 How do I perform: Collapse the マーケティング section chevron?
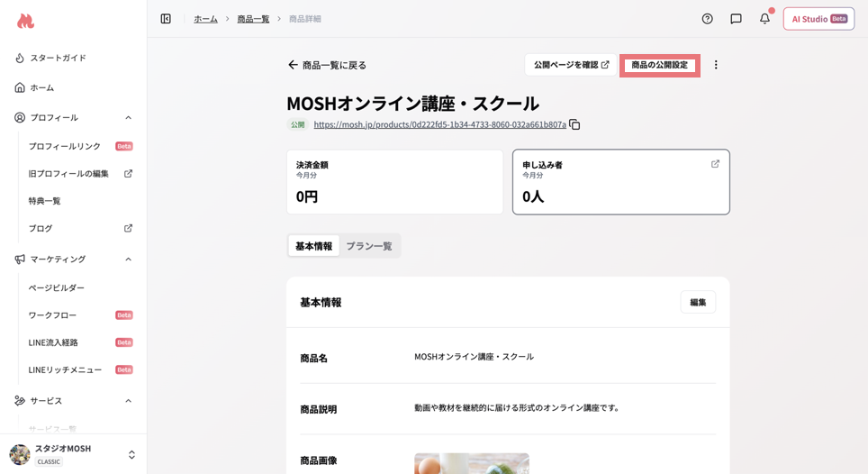129,260
